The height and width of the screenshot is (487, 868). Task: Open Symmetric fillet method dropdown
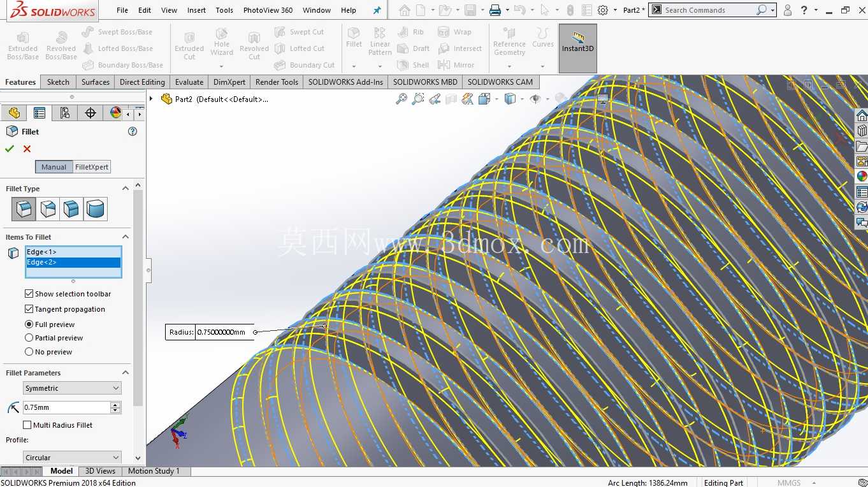click(x=72, y=388)
